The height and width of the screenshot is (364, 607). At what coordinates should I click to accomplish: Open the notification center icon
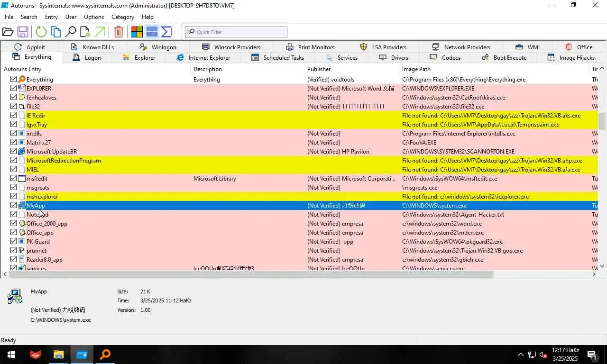pos(592,355)
